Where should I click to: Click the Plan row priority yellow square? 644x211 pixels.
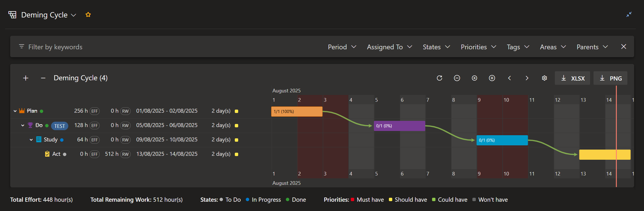pyautogui.click(x=236, y=111)
